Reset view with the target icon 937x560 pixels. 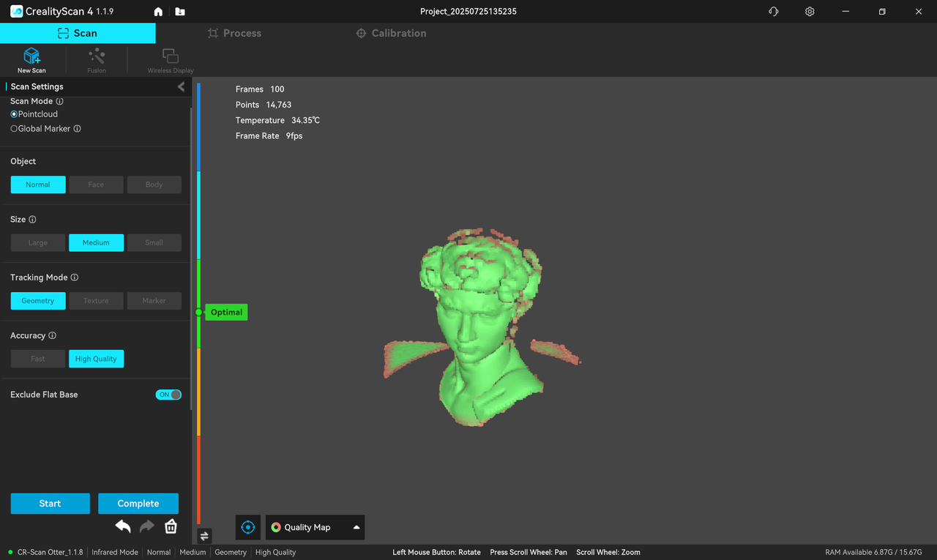click(247, 527)
